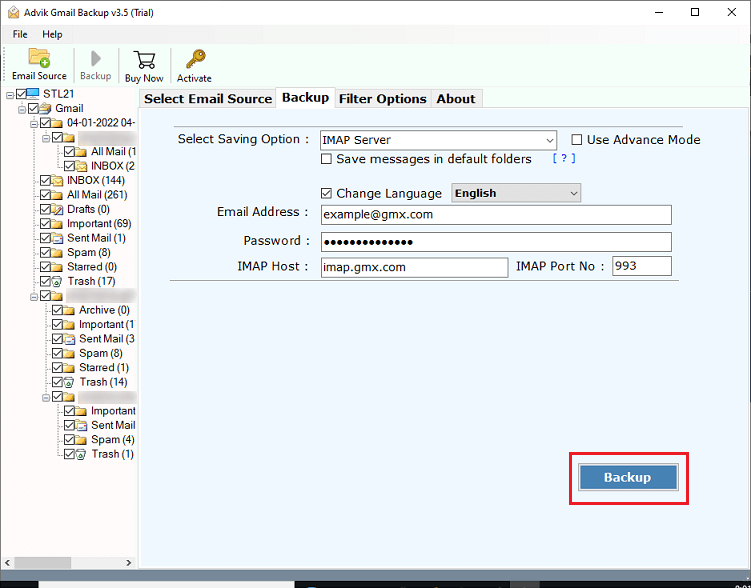This screenshot has height=588, width=751.
Task: Click the tree scrollbar left arrow
Action: [x=7, y=563]
